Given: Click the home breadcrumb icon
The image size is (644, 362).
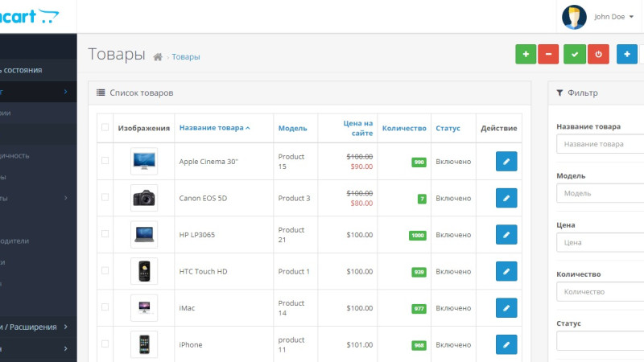Looking at the screenshot, I should click(x=158, y=57).
